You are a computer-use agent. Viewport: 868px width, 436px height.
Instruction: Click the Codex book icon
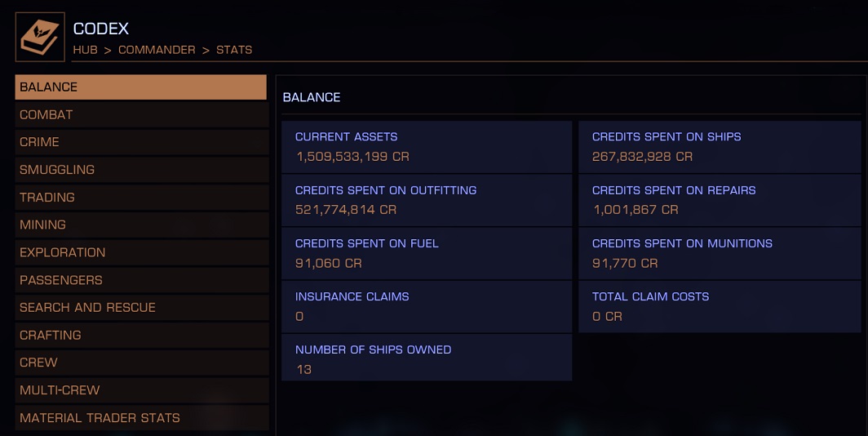(40, 37)
